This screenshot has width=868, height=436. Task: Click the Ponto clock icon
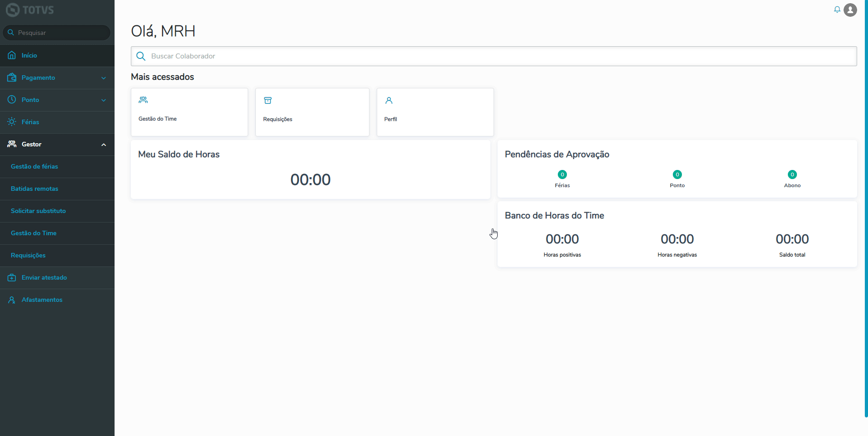pyautogui.click(x=12, y=100)
